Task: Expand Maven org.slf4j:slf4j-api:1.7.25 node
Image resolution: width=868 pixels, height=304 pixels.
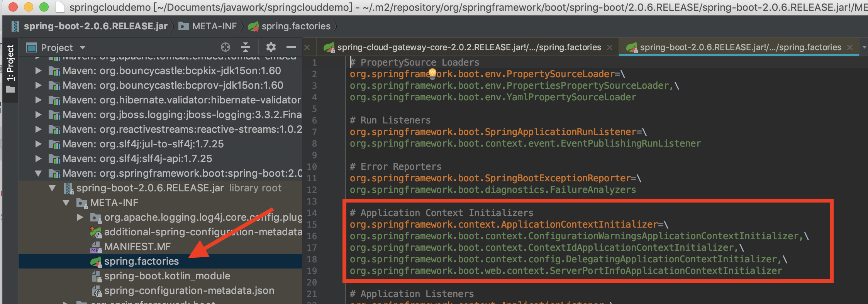Action: (x=38, y=159)
